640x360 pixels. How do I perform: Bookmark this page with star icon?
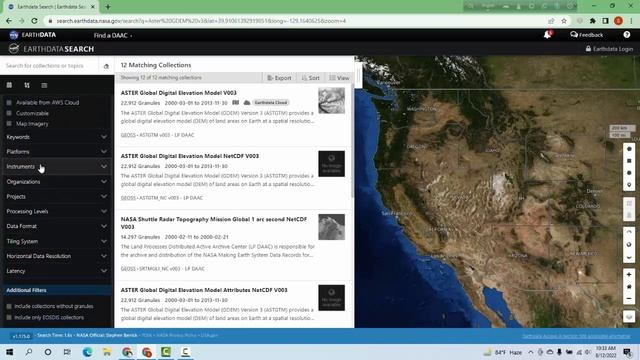coord(564,21)
